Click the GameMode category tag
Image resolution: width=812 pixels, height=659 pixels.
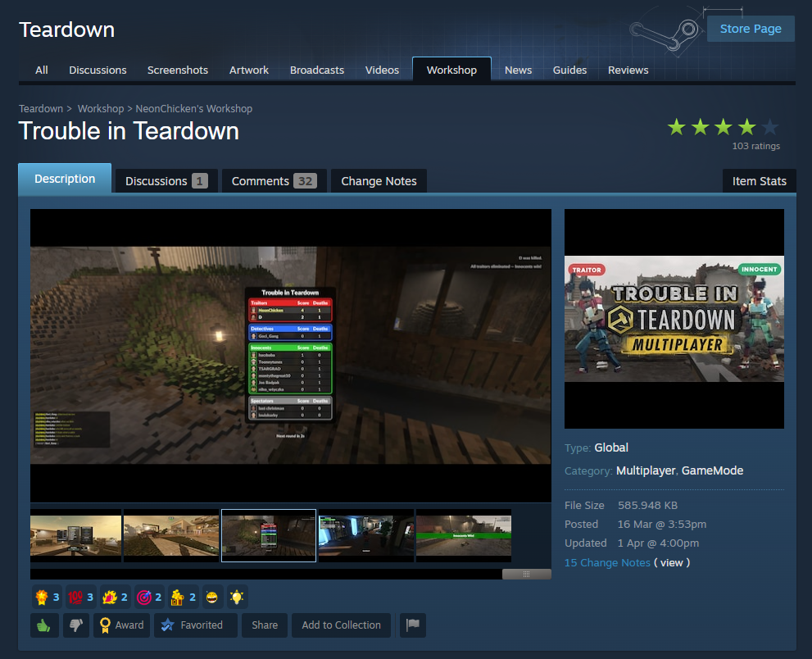713,470
